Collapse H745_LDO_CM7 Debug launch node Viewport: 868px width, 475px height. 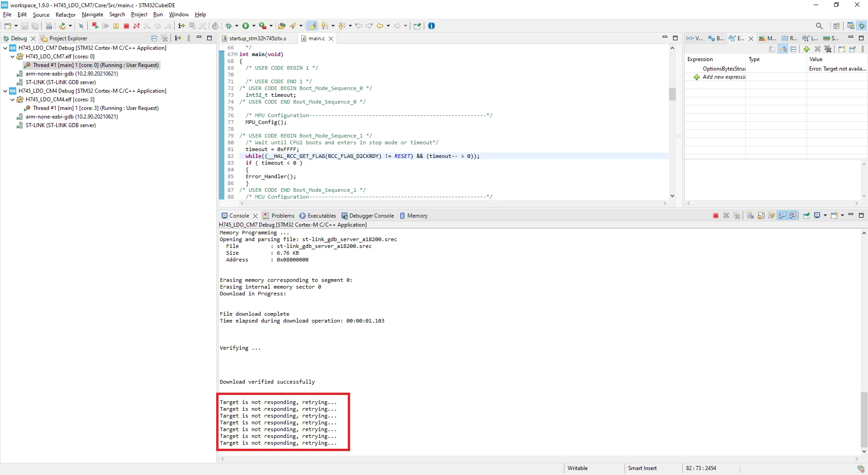click(5, 48)
